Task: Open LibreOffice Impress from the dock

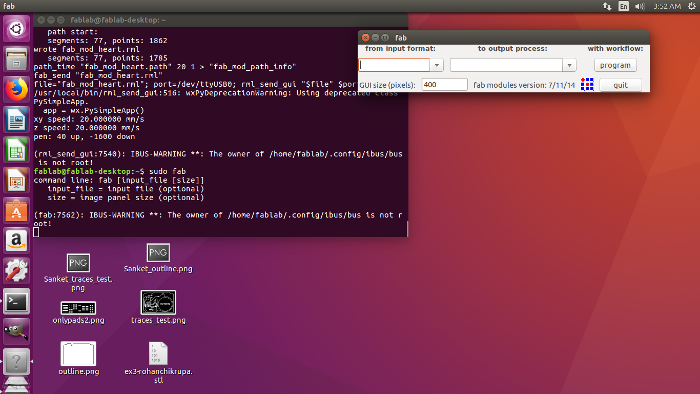Action: [17, 180]
